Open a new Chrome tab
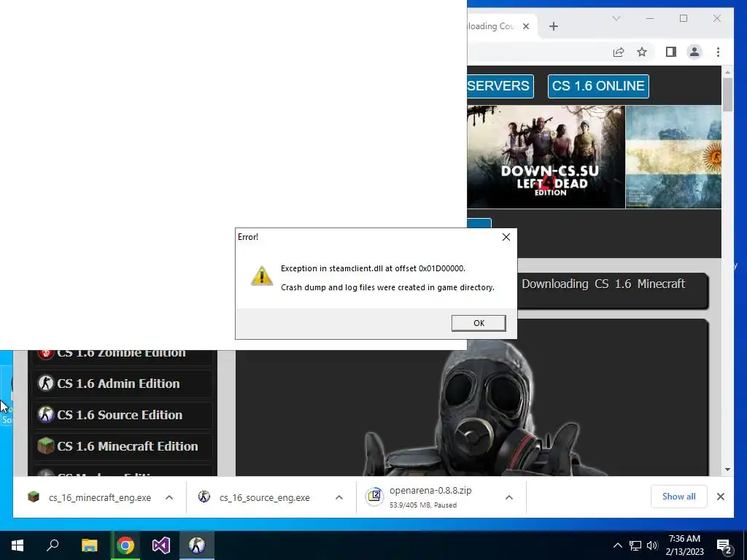This screenshot has width=747, height=560. (x=553, y=26)
